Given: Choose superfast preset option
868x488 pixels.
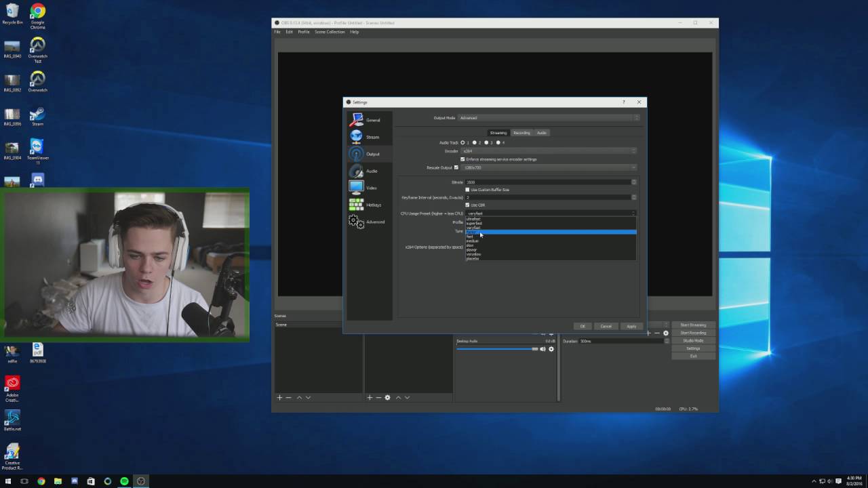Looking at the screenshot, I should pyautogui.click(x=551, y=224).
